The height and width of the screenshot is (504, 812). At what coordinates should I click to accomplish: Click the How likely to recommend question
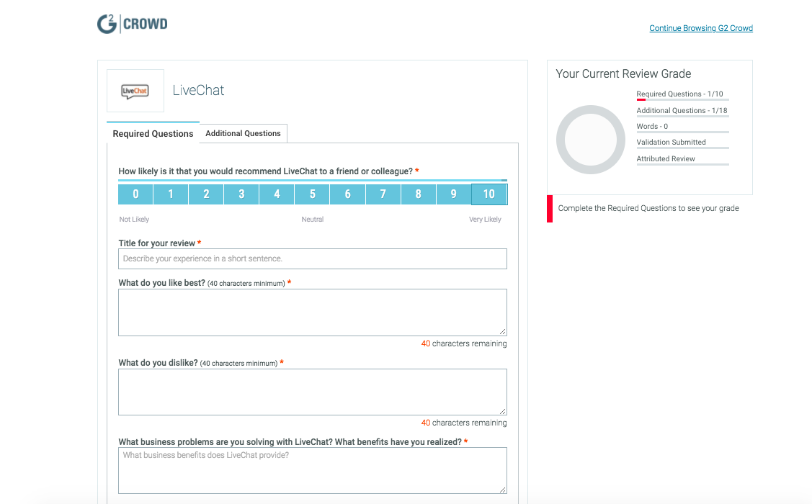click(x=268, y=171)
